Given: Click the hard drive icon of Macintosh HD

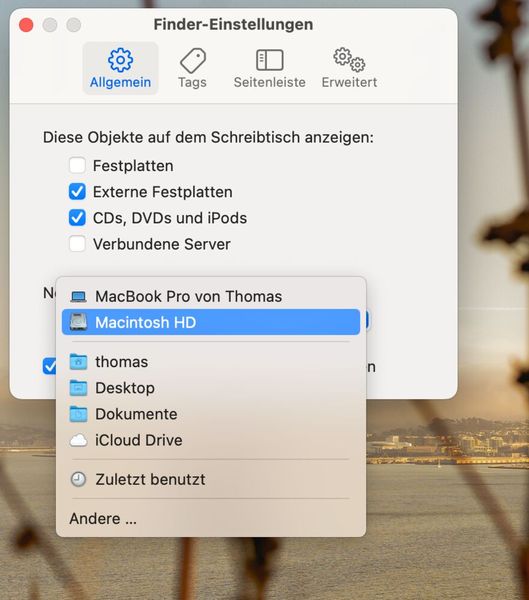Looking at the screenshot, I should point(78,322).
